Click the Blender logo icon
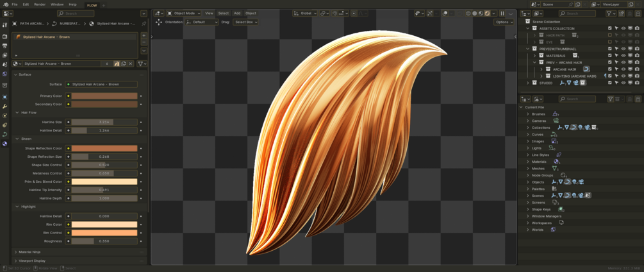 [x=5, y=4]
